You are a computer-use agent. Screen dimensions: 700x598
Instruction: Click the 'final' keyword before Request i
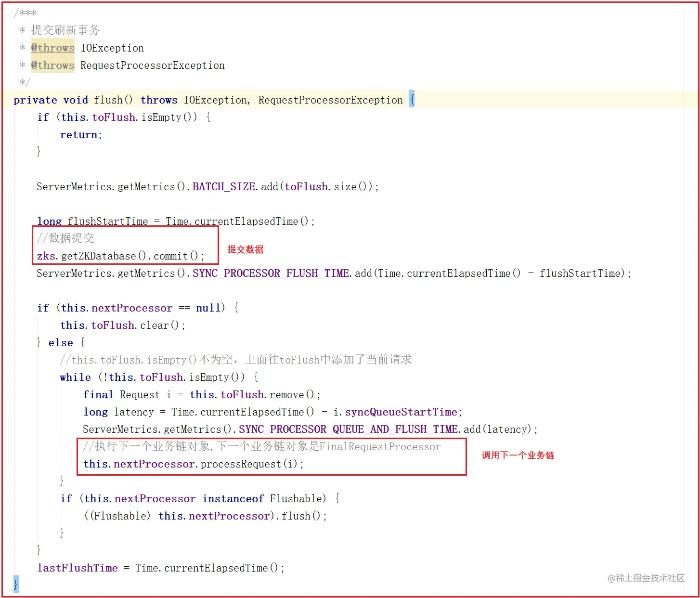(98, 395)
